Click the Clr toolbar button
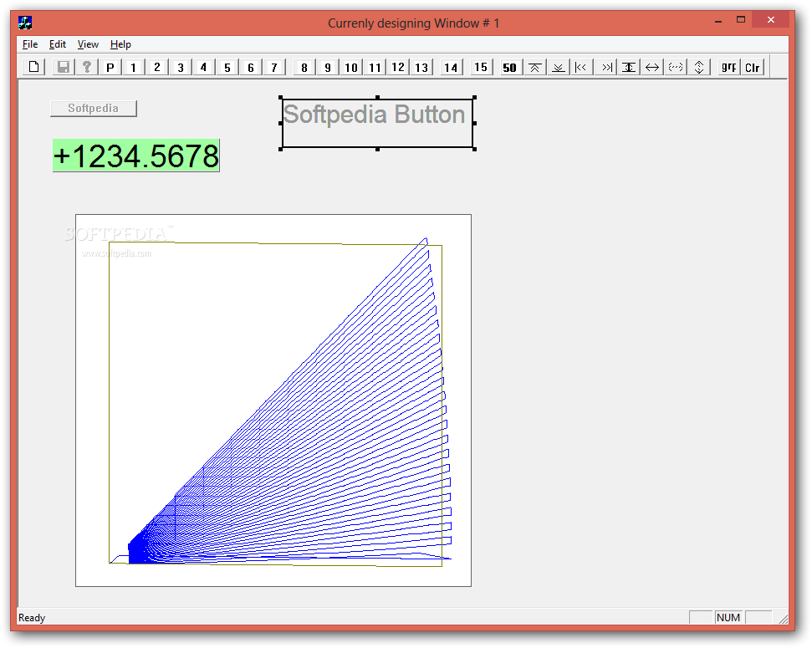 point(753,67)
